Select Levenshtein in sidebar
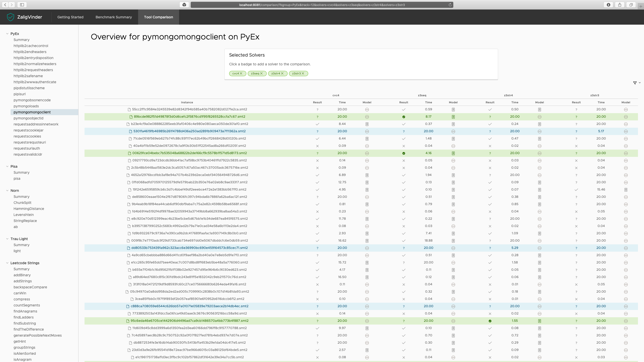Image resolution: width=644 pixels, height=362 pixels. pos(24,215)
